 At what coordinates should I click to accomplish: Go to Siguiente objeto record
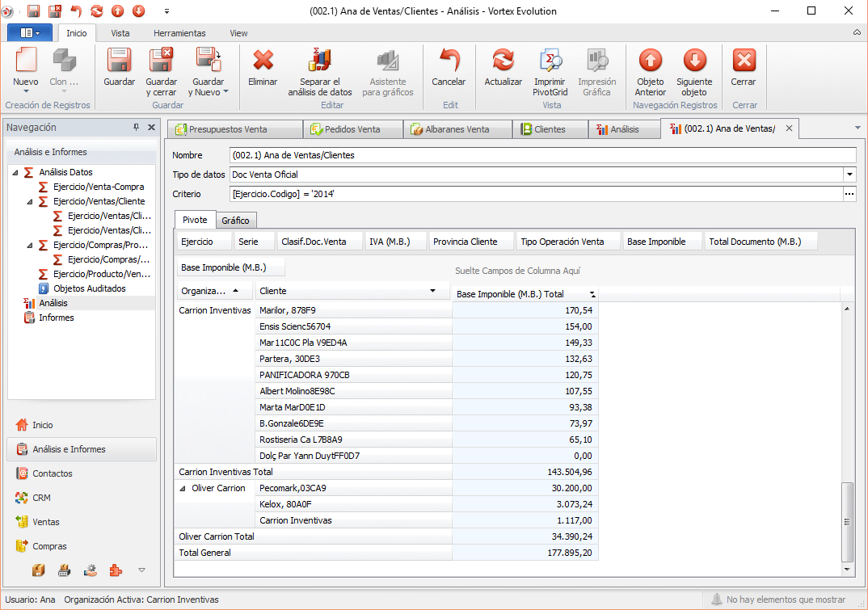pos(693,62)
